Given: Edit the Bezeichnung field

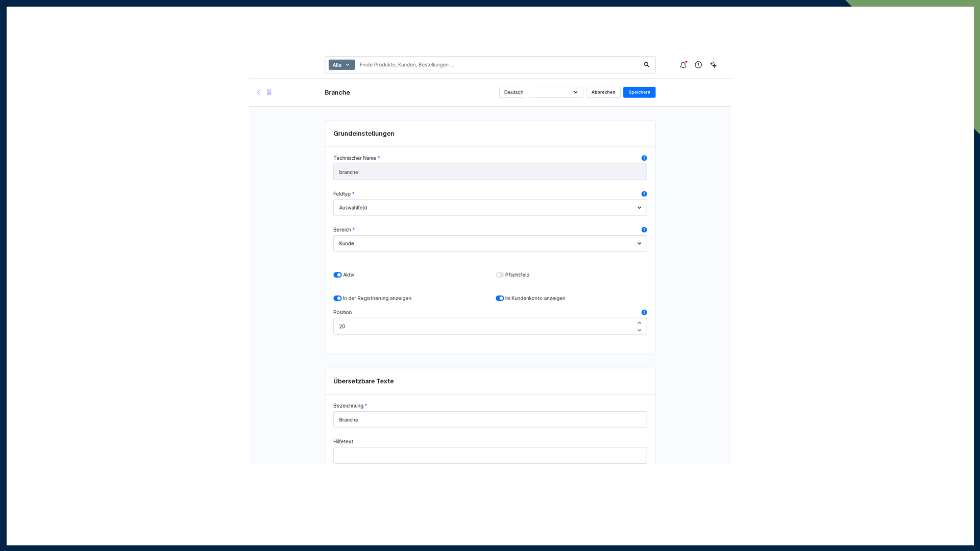Looking at the screenshot, I should click(490, 420).
